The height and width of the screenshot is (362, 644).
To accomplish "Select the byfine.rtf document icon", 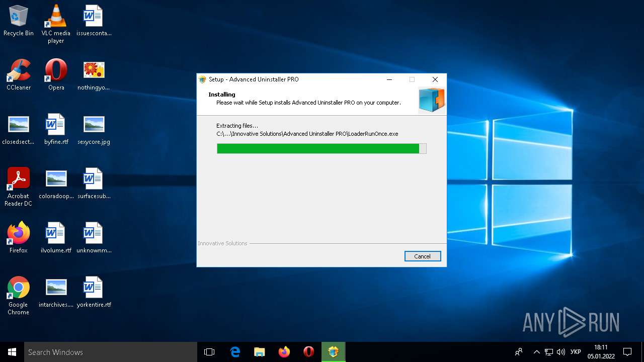I will pyautogui.click(x=56, y=129).
